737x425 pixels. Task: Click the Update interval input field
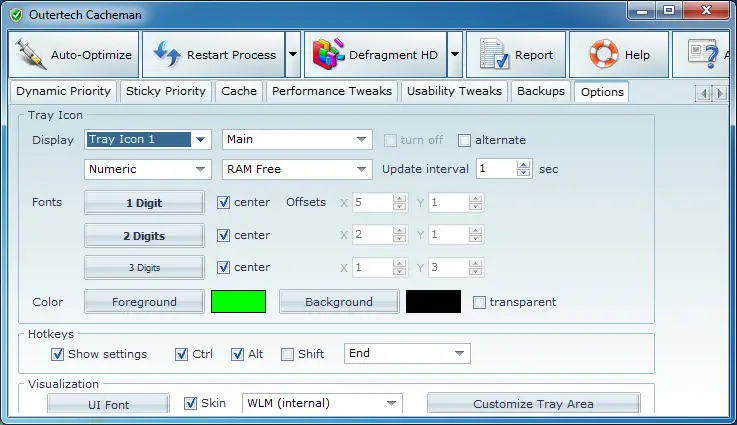pos(496,169)
